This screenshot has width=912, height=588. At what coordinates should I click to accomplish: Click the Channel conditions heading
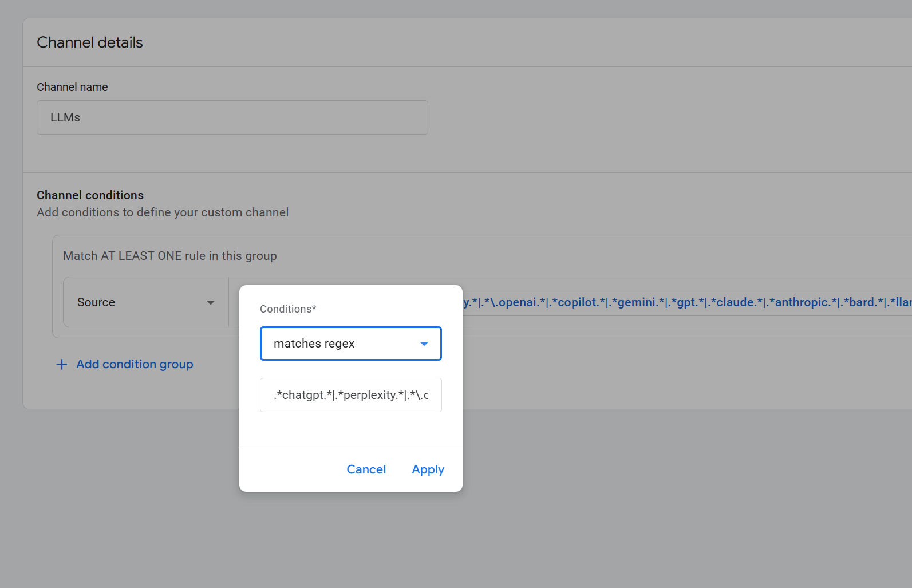click(x=90, y=195)
